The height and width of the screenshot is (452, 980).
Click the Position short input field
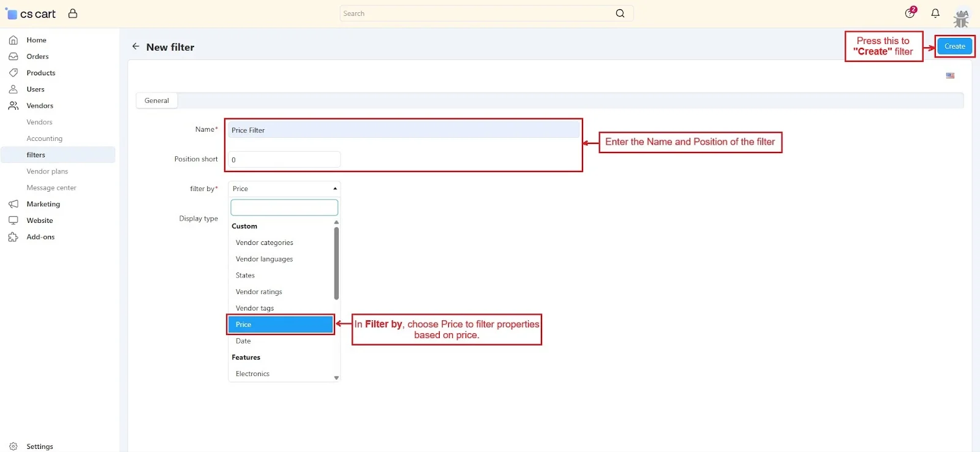pyautogui.click(x=284, y=160)
